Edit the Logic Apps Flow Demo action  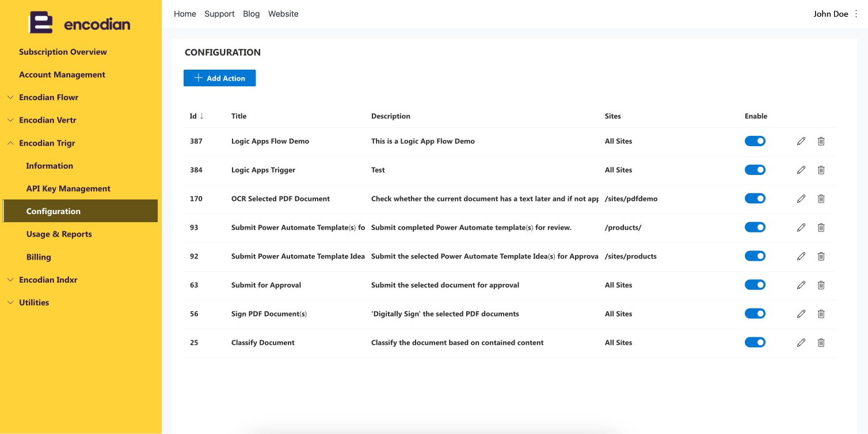click(801, 141)
